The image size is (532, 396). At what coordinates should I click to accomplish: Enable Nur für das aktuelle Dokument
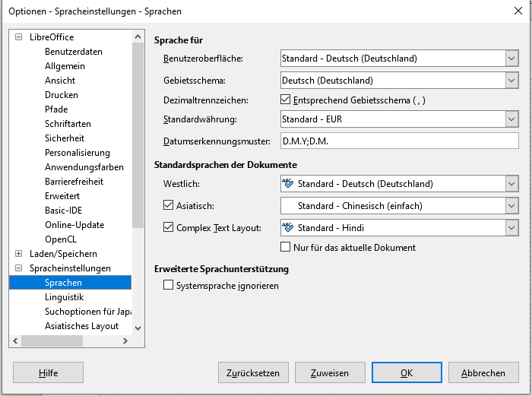285,247
